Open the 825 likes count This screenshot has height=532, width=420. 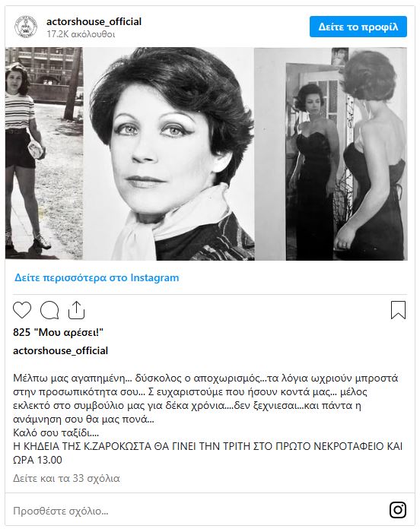click(58, 332)
